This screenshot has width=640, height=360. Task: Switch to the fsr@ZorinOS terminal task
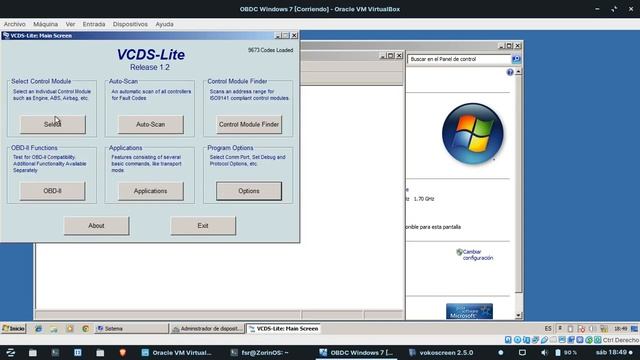260,353
